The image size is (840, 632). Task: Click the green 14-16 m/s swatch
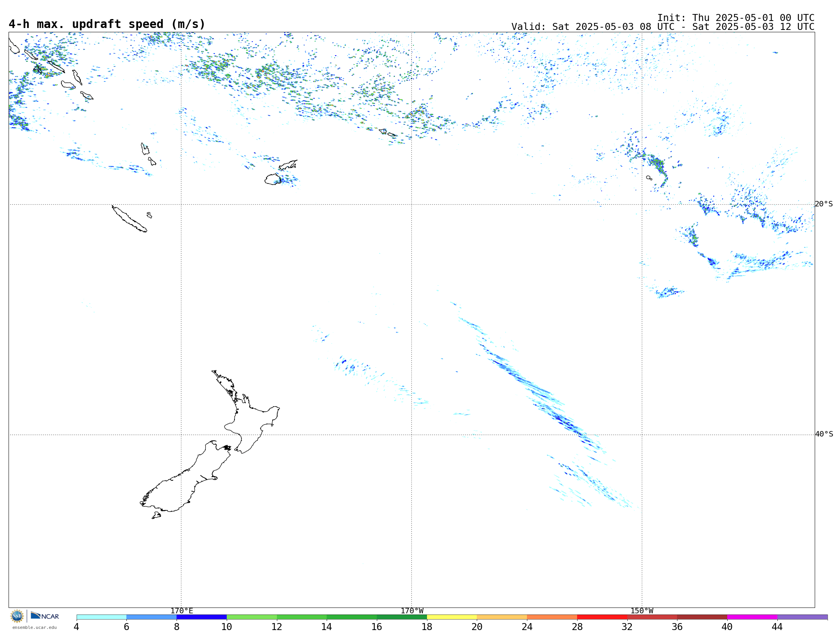coord(352,617)
